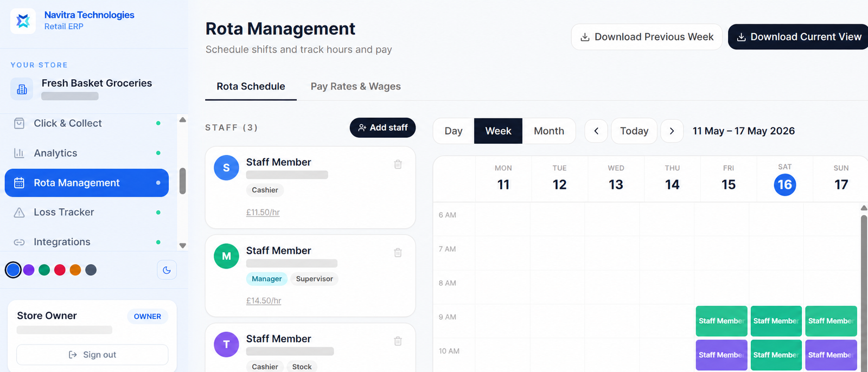Click the Integrations link icon
Viewport: 868px width, 372px height.
19,242
